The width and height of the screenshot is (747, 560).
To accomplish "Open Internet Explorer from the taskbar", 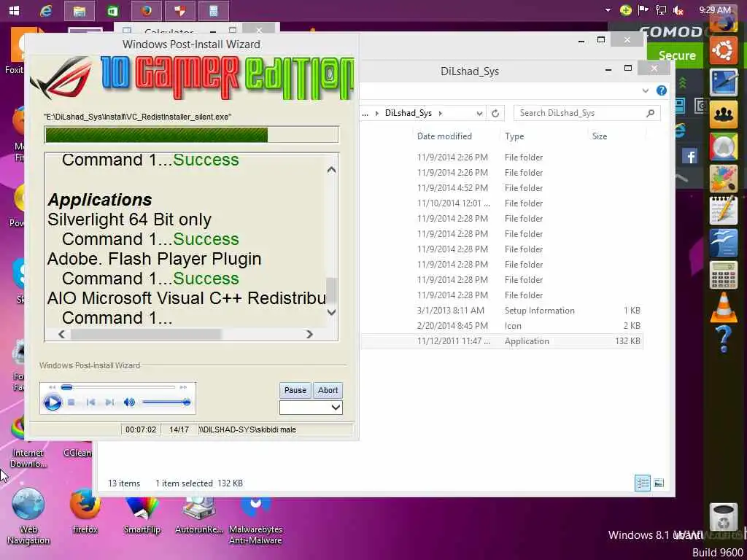I will tap(46, 11).
